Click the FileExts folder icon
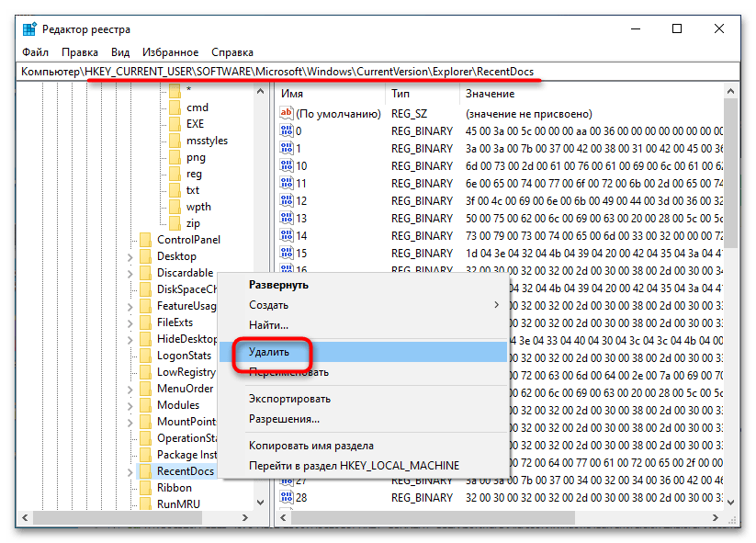This screenshot has width=756, height=543. point(145,322)
